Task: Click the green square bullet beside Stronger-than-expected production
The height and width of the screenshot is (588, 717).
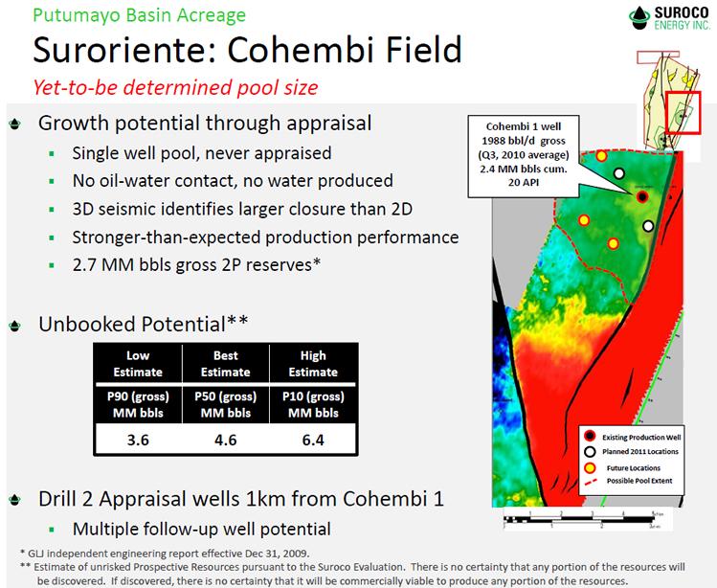Action: [x=52, y=237]
